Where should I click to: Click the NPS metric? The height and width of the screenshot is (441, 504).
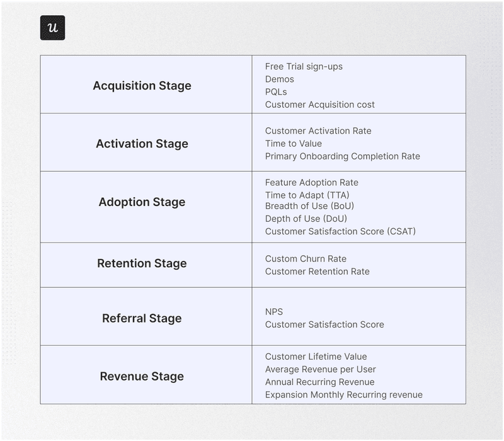pos(274,312)
